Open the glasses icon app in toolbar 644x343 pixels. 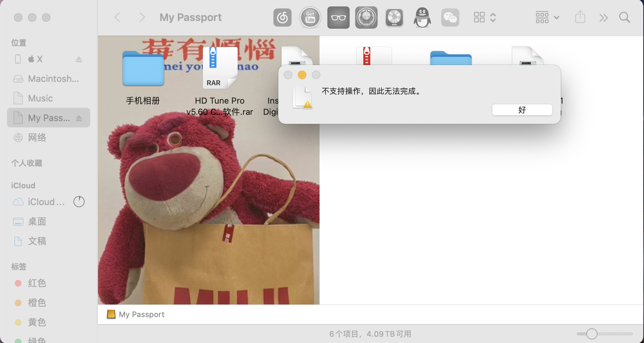click(x=338, y=17)
